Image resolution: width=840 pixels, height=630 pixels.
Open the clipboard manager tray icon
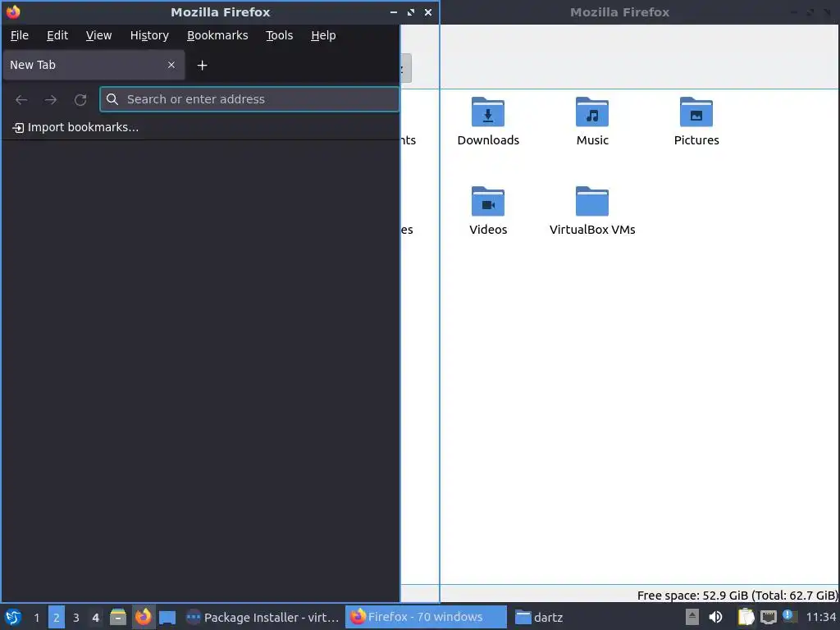click(745, 617)
